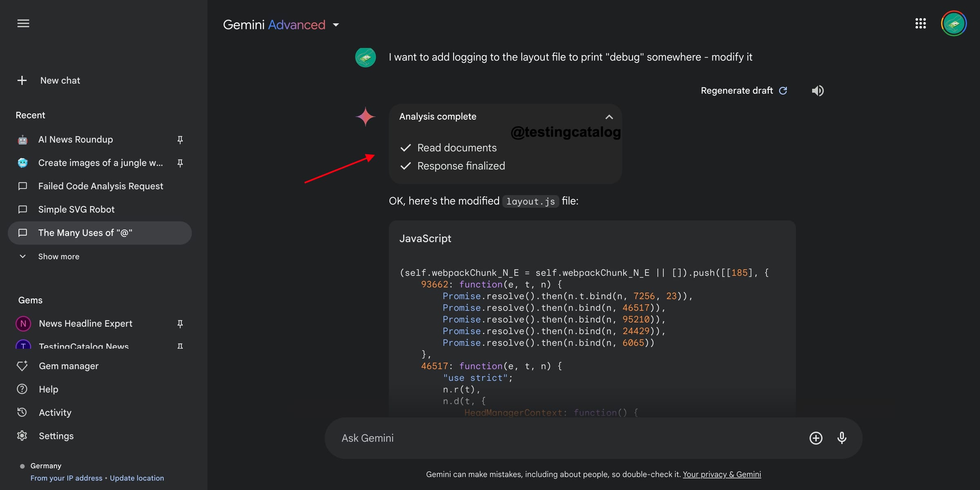The image size is (980, 490).
Task: Unpin the News Headline Expert gem
Action: (x=180, y=323)
